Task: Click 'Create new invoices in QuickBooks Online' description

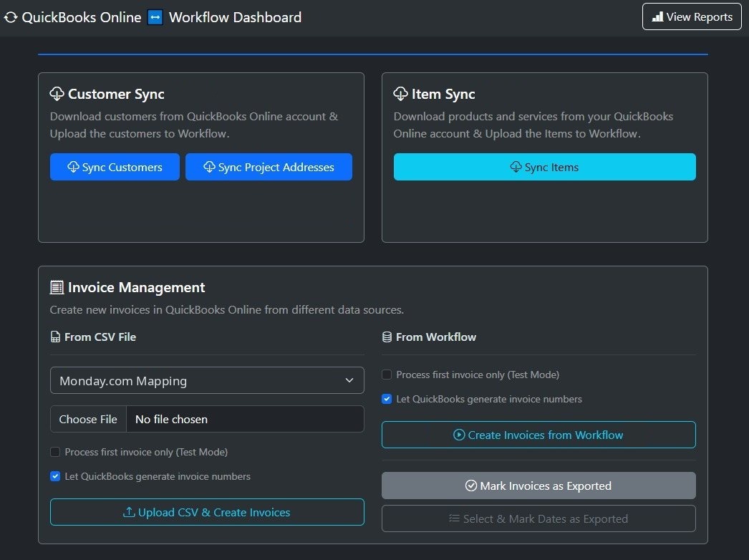Action: tap(227, 309)
